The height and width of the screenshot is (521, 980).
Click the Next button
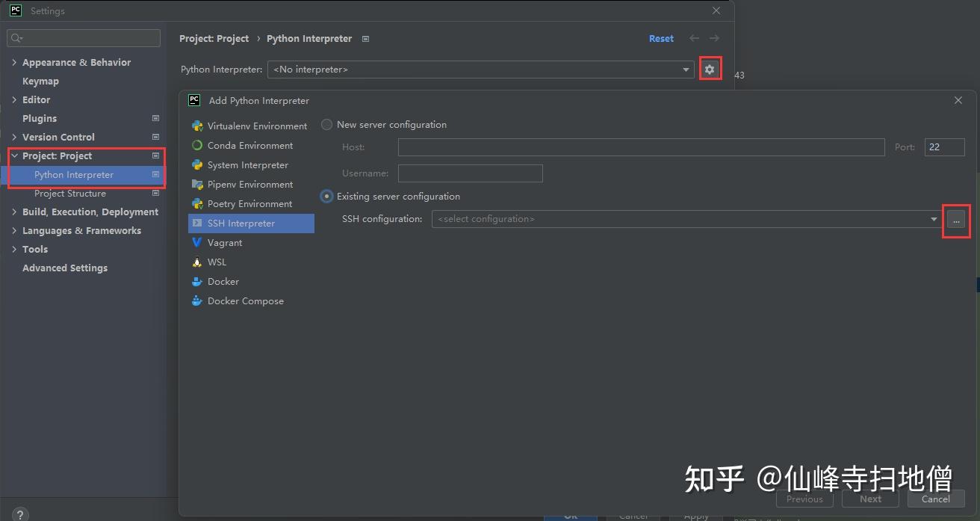pyautogui.click(x=869, y=499)
